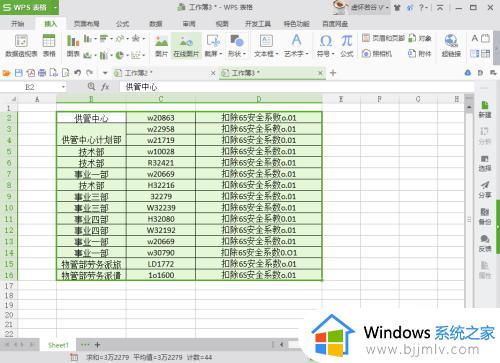The height and width of the screenshot is (363, 500).
Task: Open 在线图片 online pictures
Action: click(186, 46)
